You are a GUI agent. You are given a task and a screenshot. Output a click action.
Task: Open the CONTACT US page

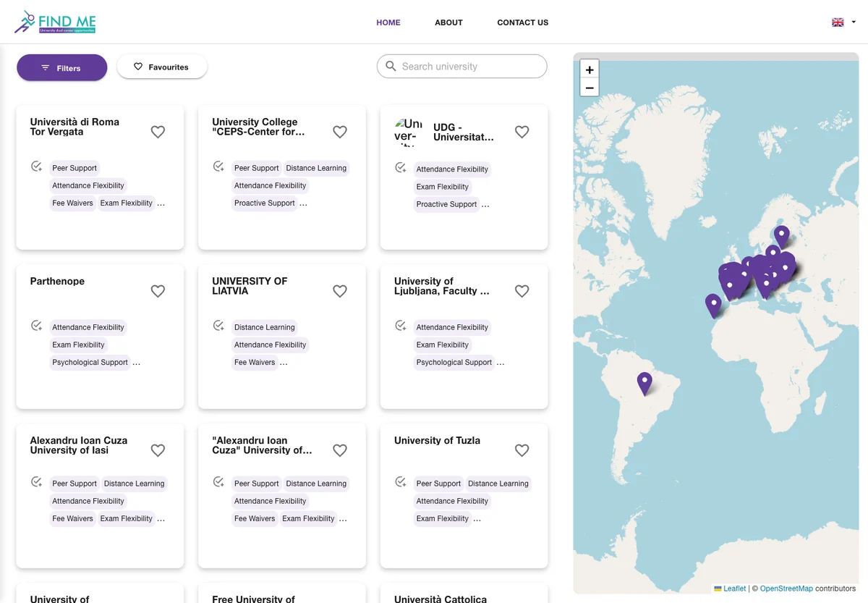(523, 22)
